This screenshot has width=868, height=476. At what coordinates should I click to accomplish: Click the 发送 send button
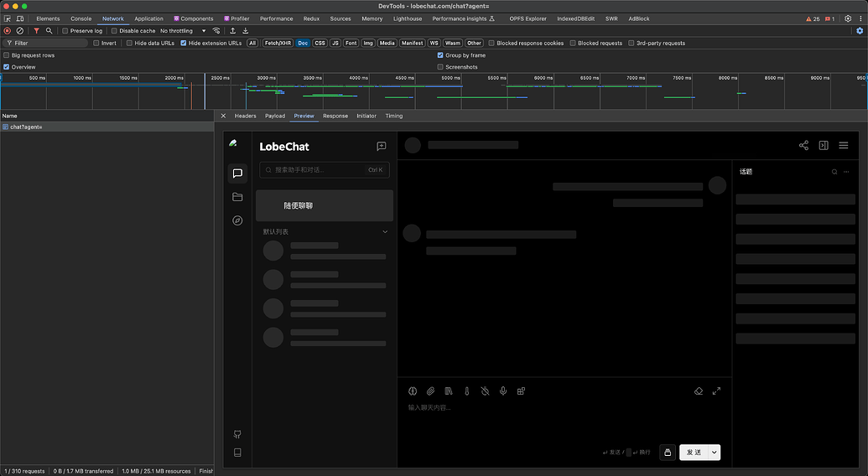694,453
